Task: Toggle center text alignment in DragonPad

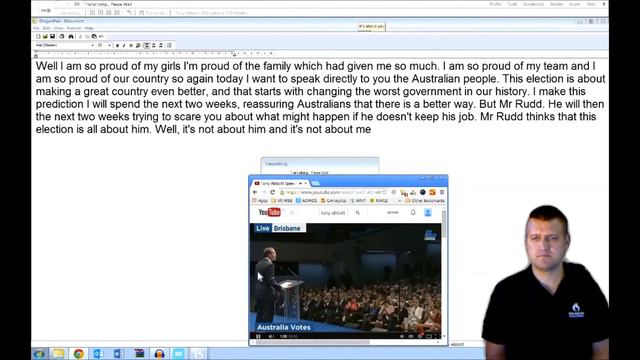Action: 154,45
